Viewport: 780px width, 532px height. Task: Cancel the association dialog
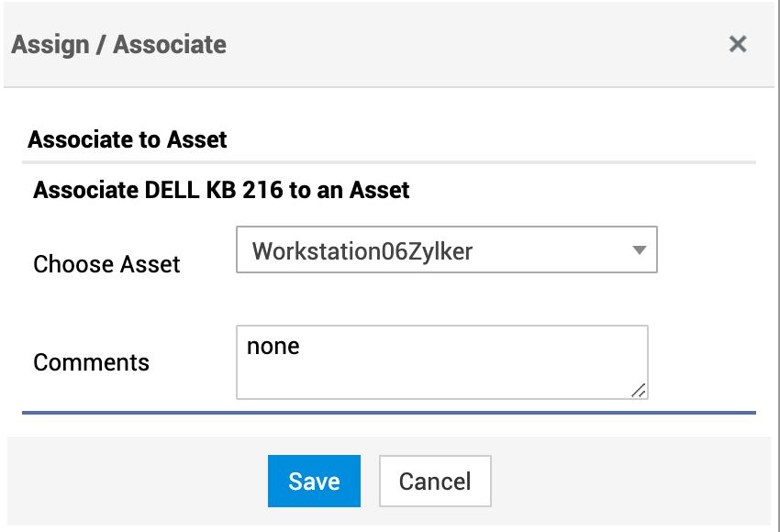click(x=435, y=482)
